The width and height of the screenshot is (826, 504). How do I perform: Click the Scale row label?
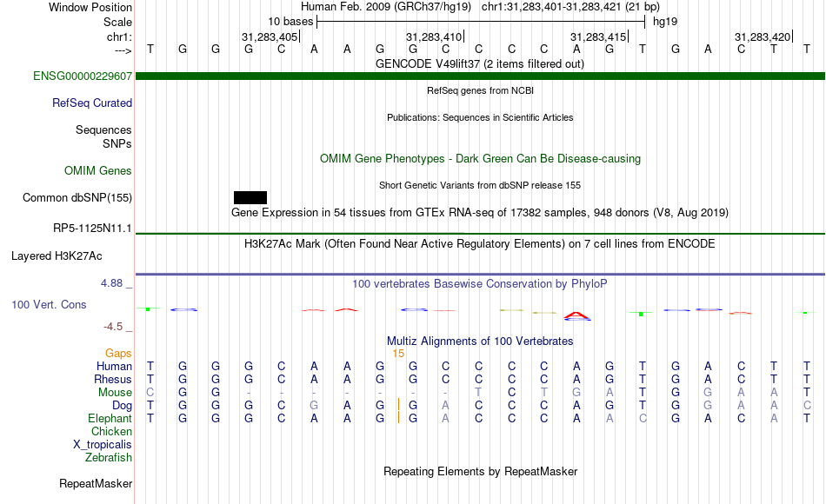coord(117,23)
